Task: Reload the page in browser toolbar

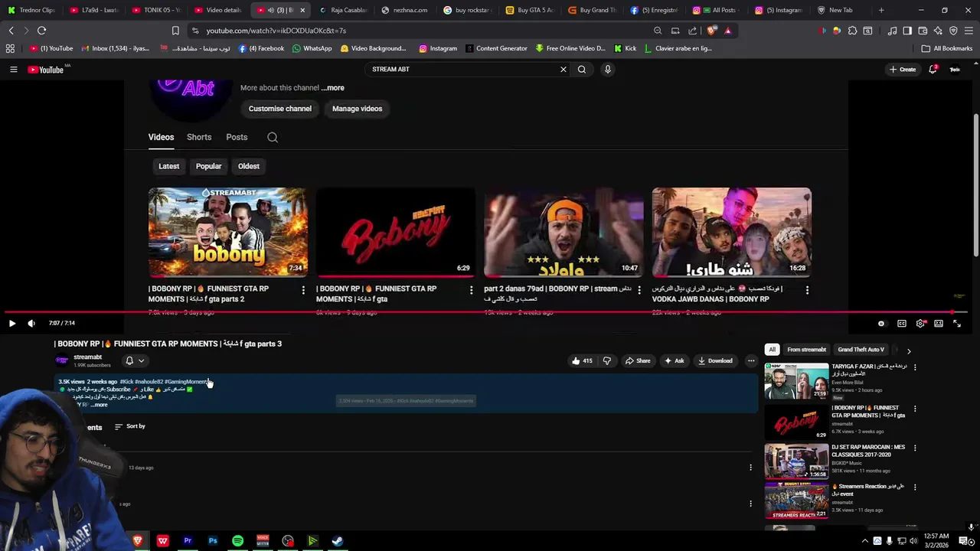Action: click(41, 31)
